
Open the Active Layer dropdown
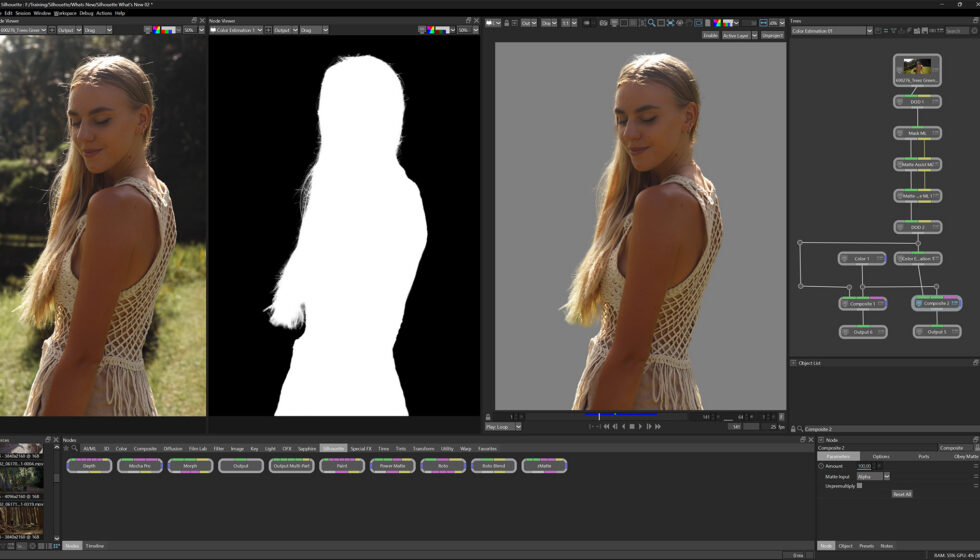739,36
